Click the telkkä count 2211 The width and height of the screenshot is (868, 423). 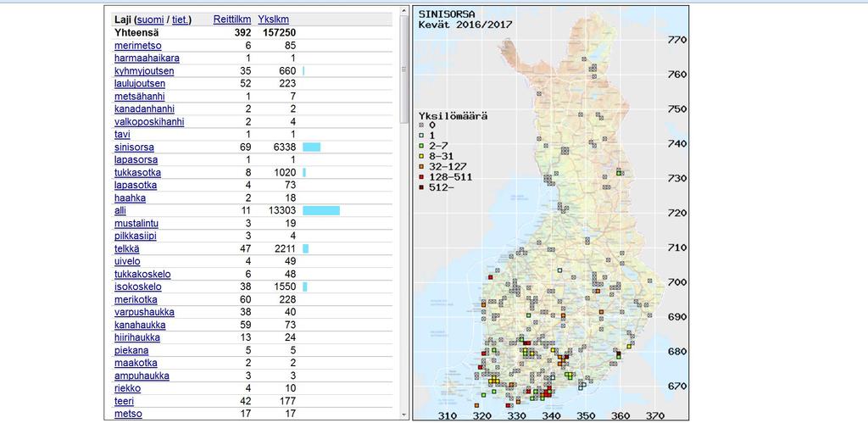point(283,249)
